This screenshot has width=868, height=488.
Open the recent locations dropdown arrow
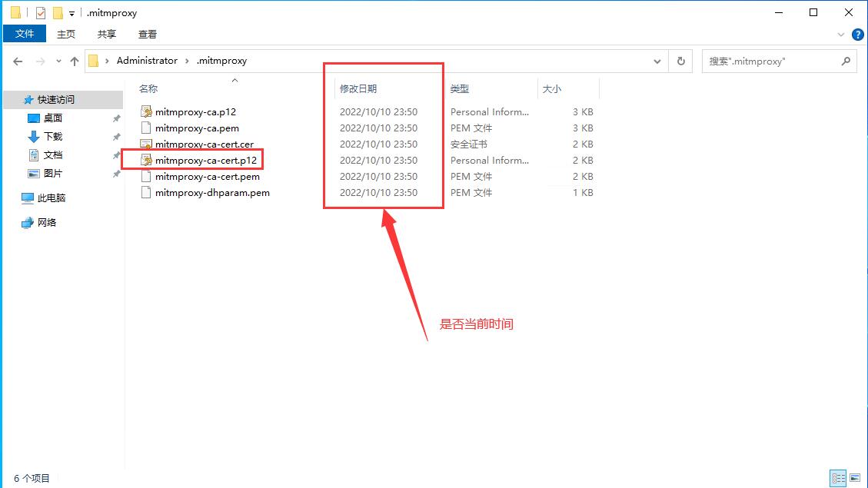point(58,61)
